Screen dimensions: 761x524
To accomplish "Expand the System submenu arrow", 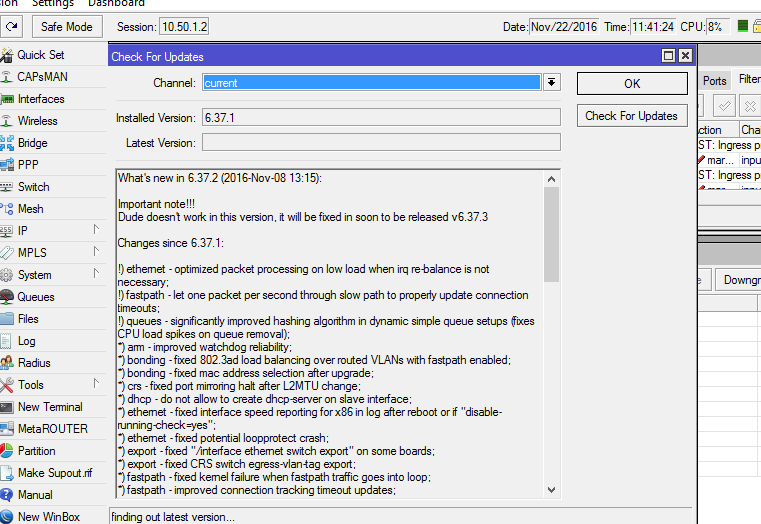I will pos(96,273).
